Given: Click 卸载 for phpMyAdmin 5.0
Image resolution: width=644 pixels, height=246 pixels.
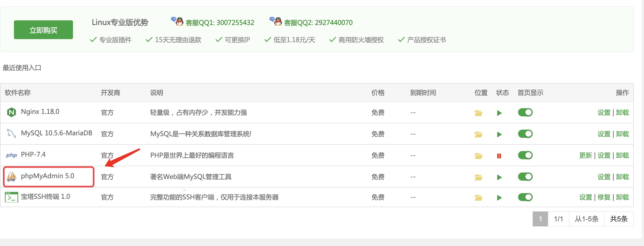Looking at the screenshot, I should pos(623,177).
